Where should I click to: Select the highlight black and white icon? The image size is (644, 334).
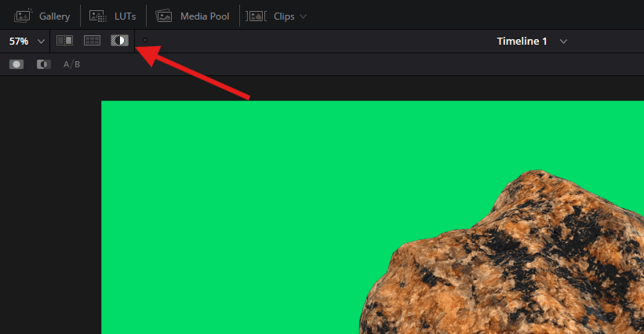[44, 64]
